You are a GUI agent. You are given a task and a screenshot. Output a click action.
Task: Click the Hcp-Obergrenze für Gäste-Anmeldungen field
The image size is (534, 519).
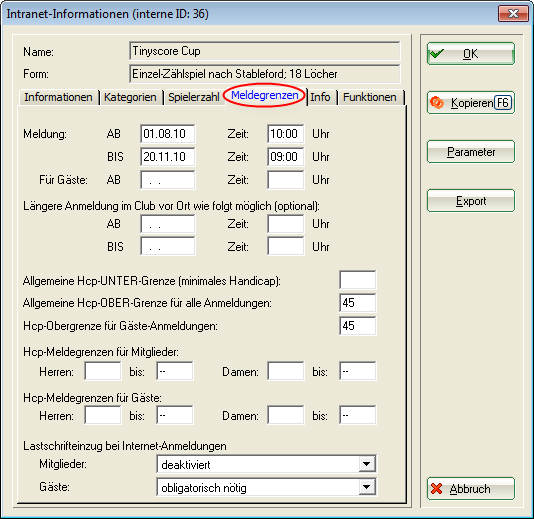pyautogui.click(x=358, y=326)
